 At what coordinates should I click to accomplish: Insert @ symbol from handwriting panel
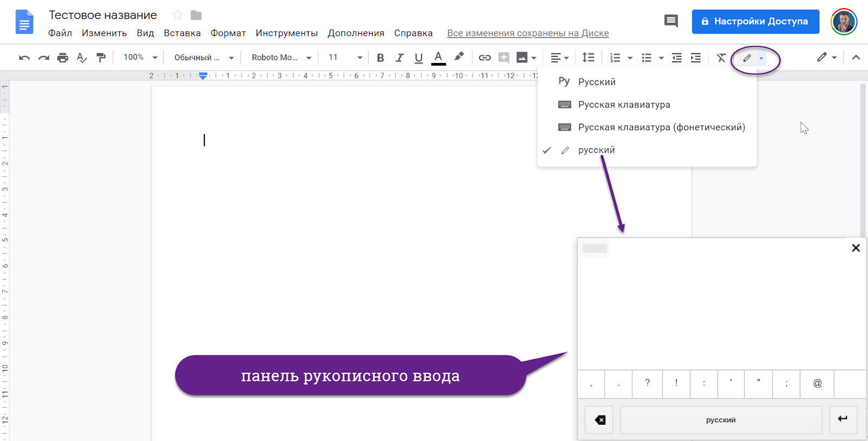[817, 384]
